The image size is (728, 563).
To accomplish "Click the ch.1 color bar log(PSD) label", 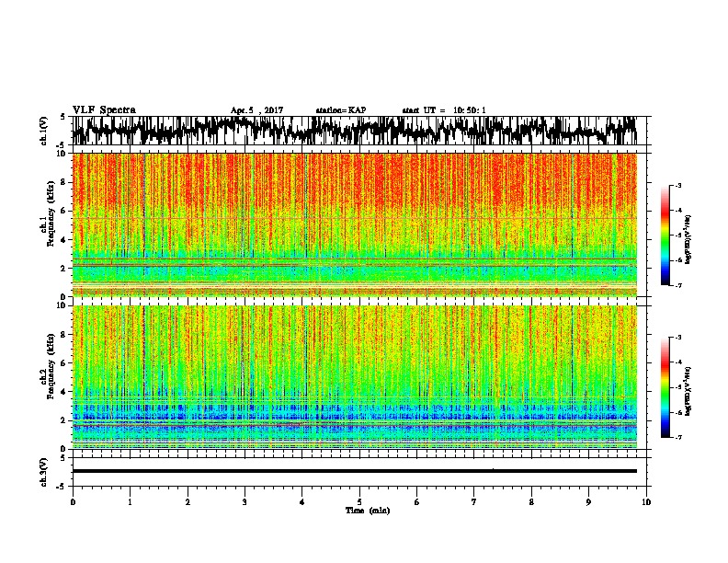I will pos(688,239).
